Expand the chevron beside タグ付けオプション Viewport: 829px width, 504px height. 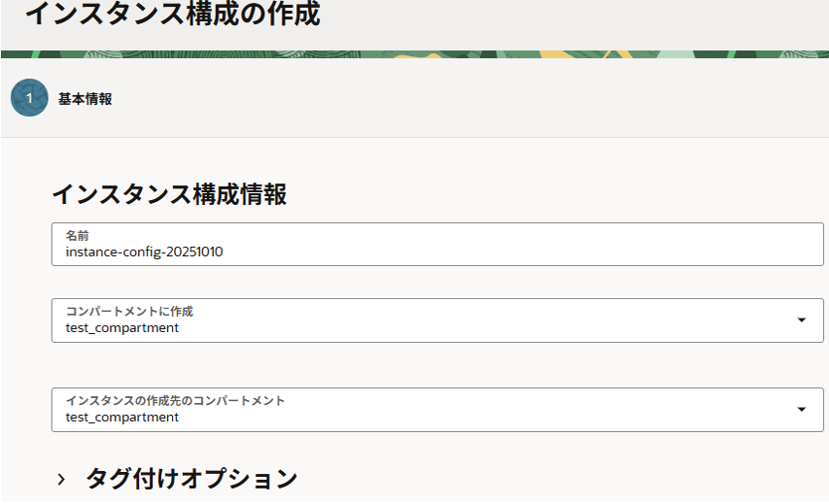[61, 479]
